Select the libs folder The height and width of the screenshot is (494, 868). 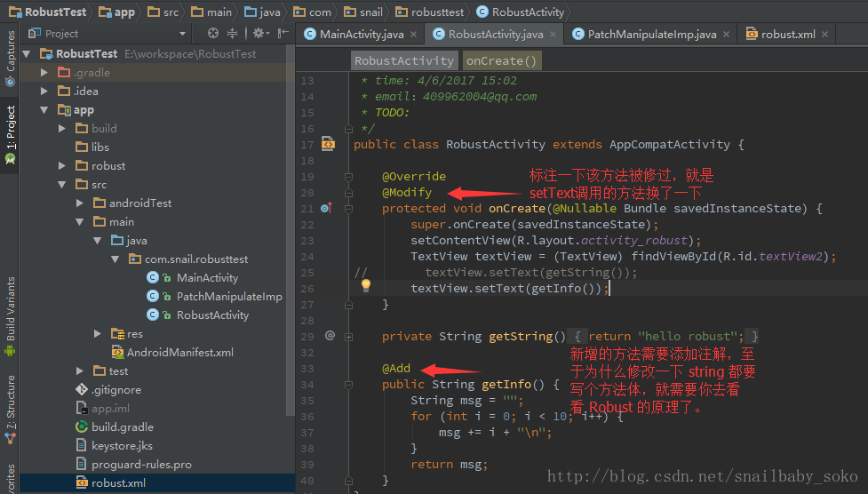(x=100, y=147)
